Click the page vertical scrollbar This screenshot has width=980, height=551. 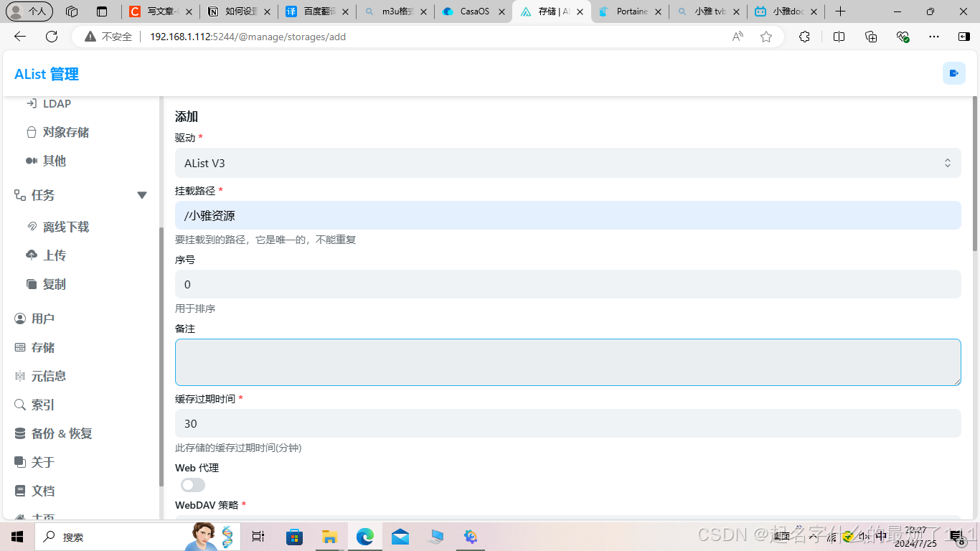[975, 174]
